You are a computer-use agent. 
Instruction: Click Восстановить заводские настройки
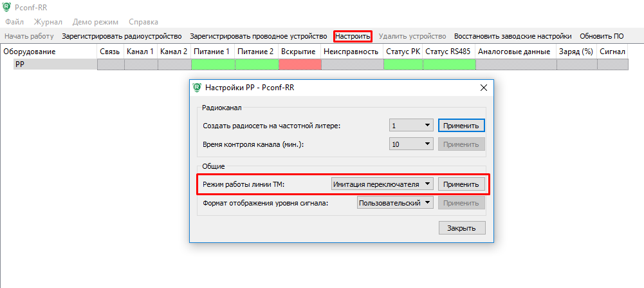513,37
